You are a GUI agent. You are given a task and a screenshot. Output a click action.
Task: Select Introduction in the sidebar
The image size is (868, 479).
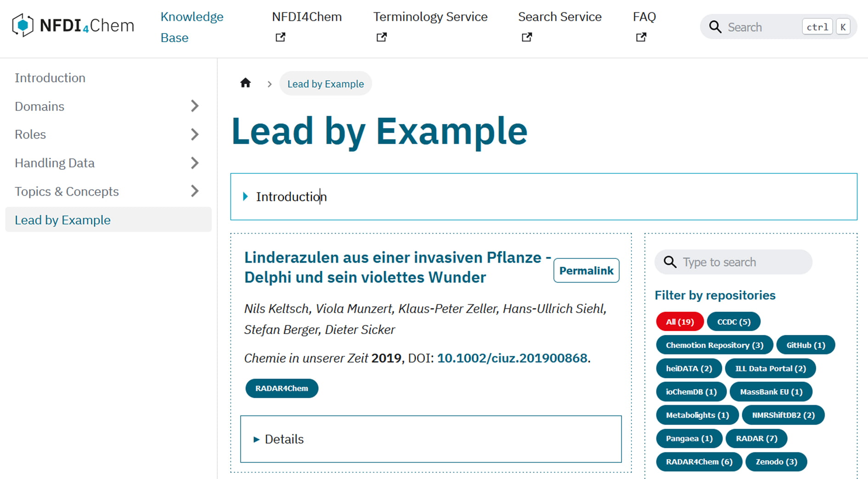[50, 78]
